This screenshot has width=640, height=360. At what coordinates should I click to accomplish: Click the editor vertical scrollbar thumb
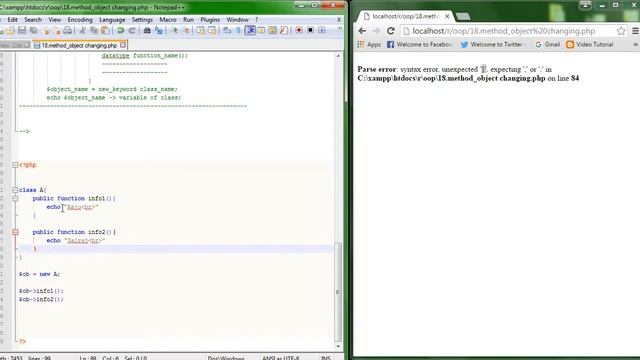tap(338, 291)
